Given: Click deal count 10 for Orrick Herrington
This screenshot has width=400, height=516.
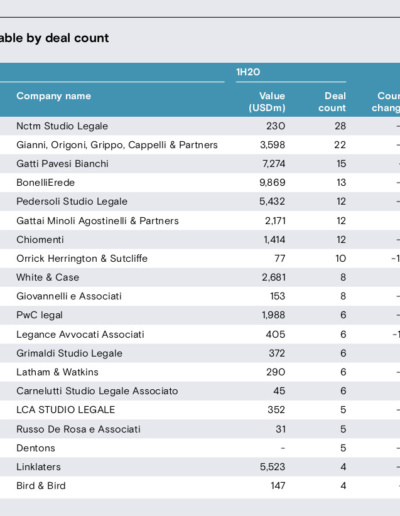Looking at the screenshot, I should point(341,258).
